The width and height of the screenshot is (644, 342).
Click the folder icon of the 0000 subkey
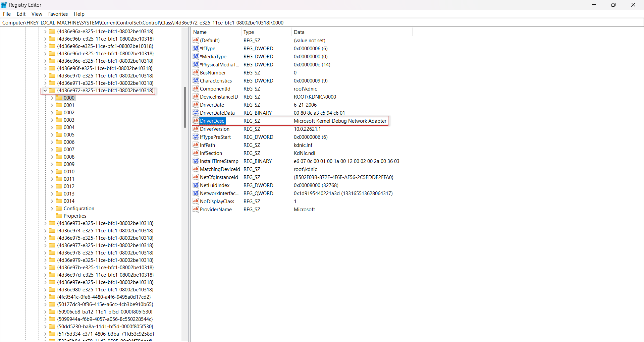pyautogui.click(x=59, y=98)
